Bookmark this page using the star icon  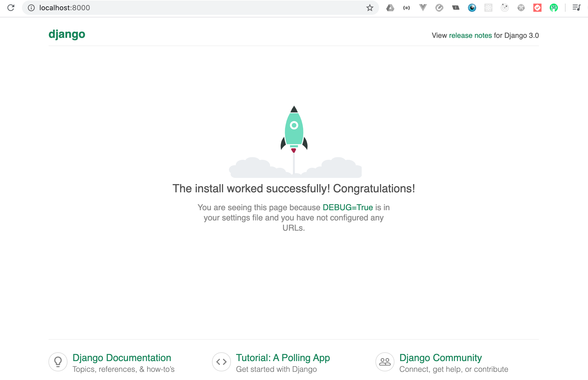(369, 8)
